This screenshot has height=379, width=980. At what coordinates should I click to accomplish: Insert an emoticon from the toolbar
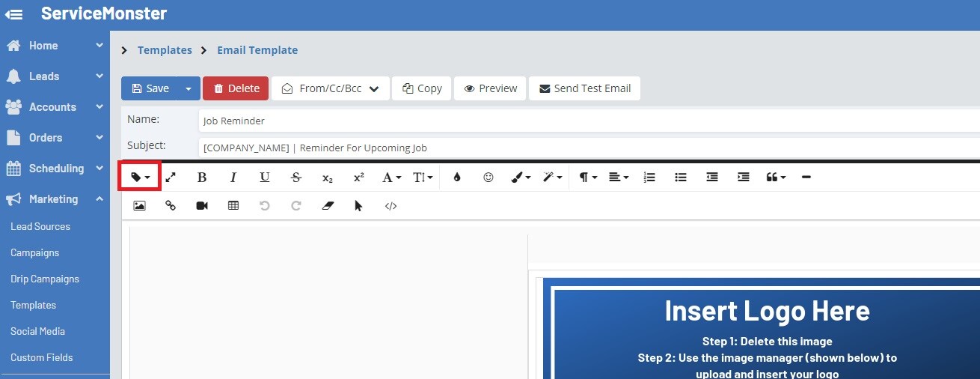[489, 178]
